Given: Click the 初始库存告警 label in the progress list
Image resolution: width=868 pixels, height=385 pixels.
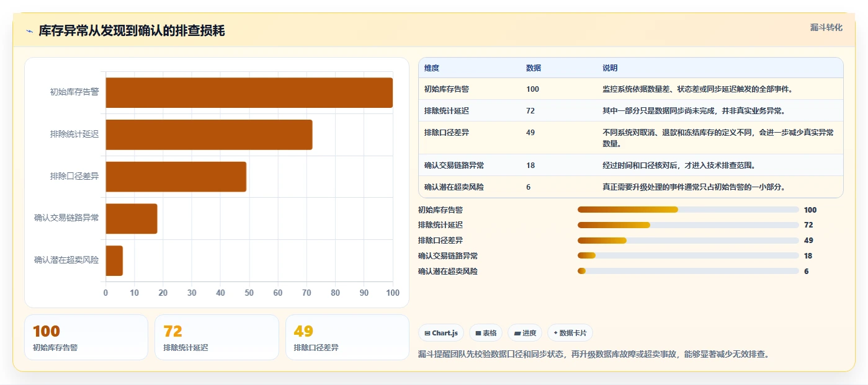Looking at the screenshot, I should point(441,210).
